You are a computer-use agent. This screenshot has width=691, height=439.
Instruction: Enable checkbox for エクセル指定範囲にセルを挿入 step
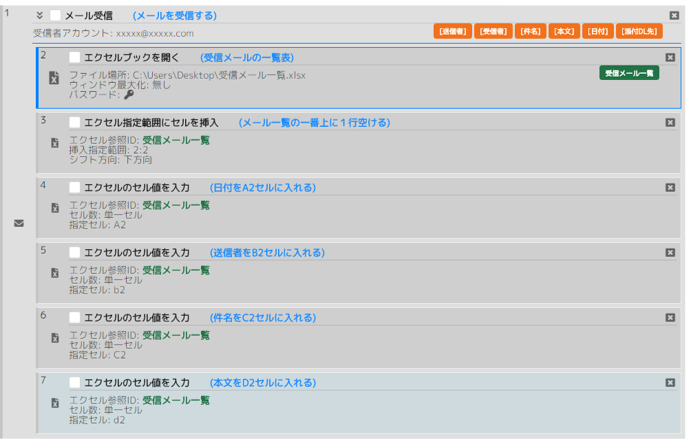[74, 123]
